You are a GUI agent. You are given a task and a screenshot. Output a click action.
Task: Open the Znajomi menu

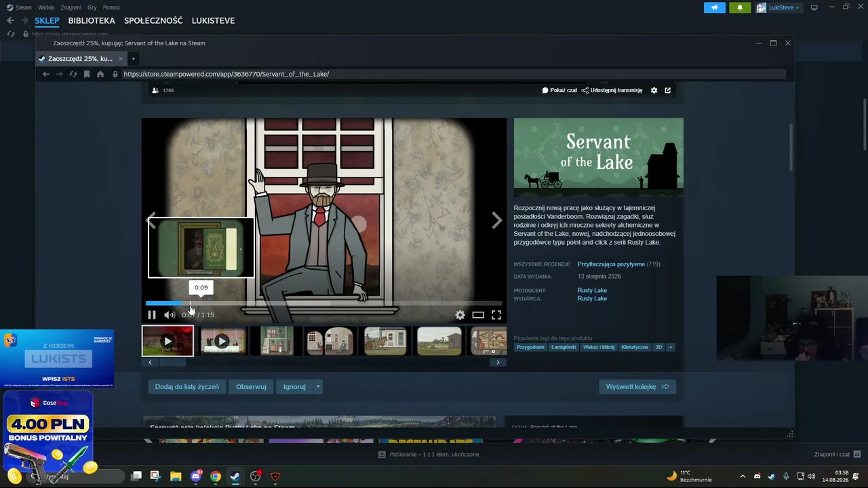pos(71,7)
